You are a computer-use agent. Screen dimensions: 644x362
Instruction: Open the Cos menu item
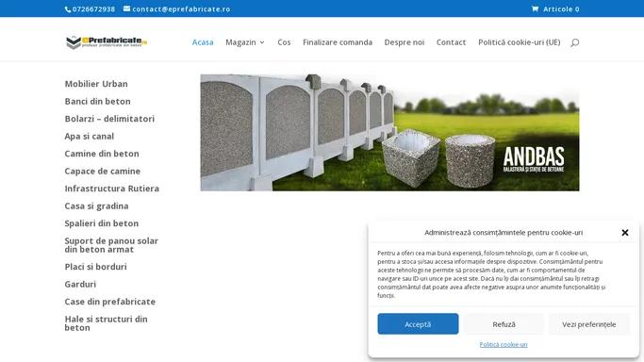click(284, 42)
